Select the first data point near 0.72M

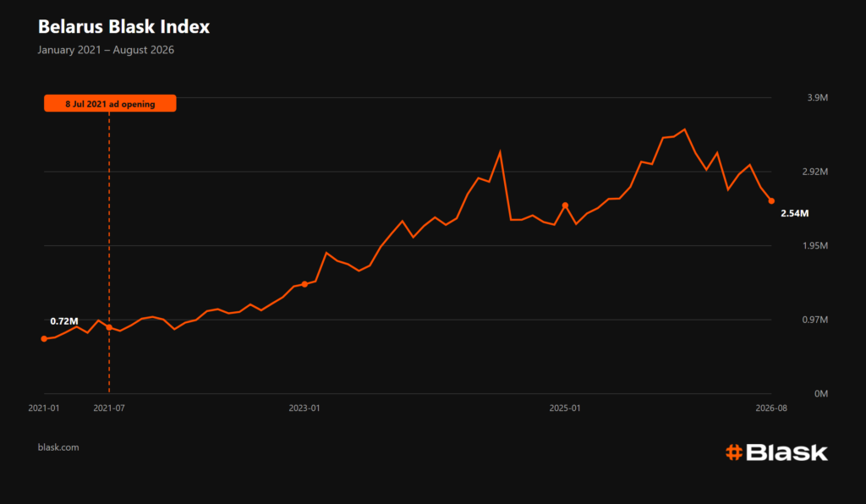pyautogui.click(x=44, y=339)
